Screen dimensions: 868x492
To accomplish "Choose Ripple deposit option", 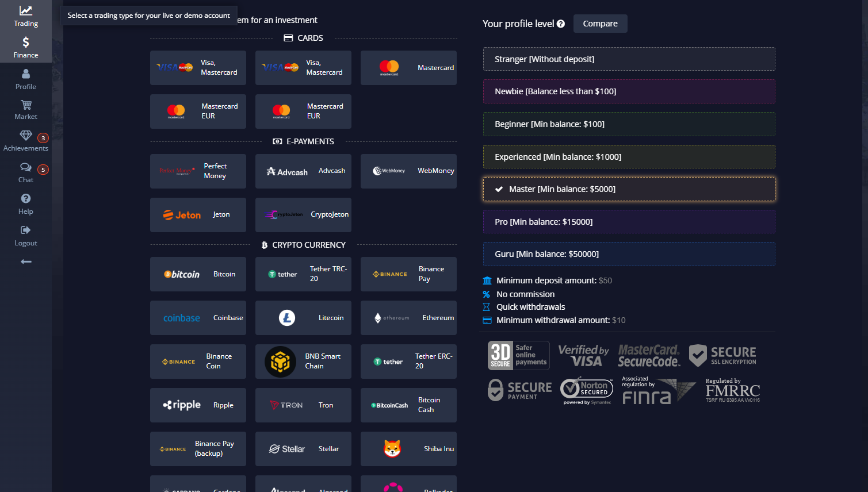I will coord(198,405).
